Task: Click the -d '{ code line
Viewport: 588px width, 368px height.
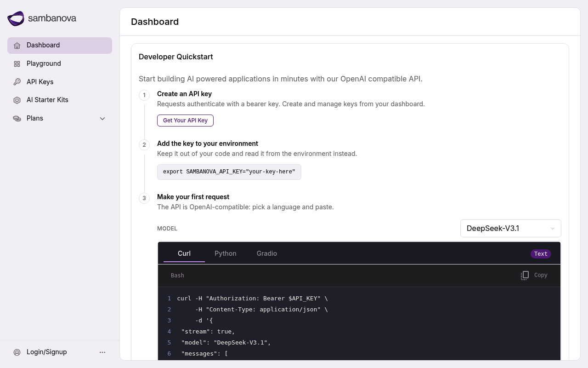Action: pyautogui.click(x=204, y=321)
